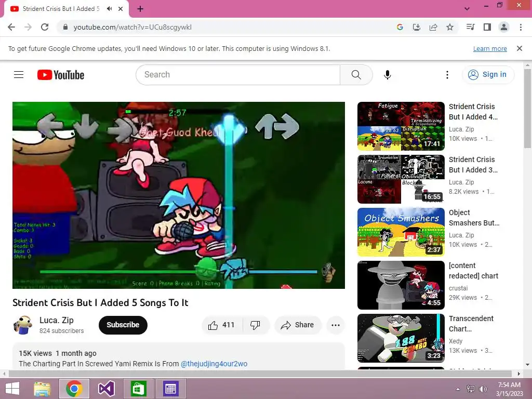
Task: Go back in browser history
Action: tap(11, 27)
